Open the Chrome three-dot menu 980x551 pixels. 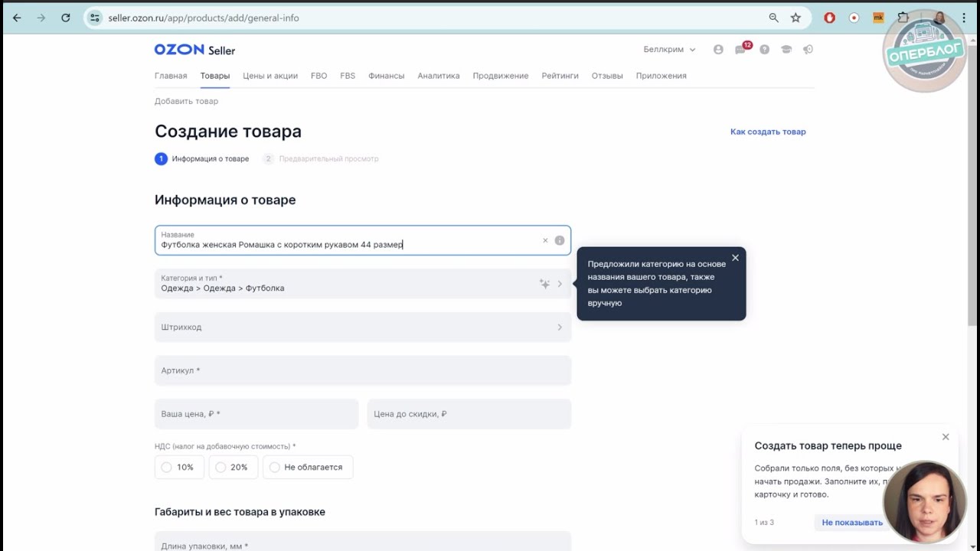964,18
